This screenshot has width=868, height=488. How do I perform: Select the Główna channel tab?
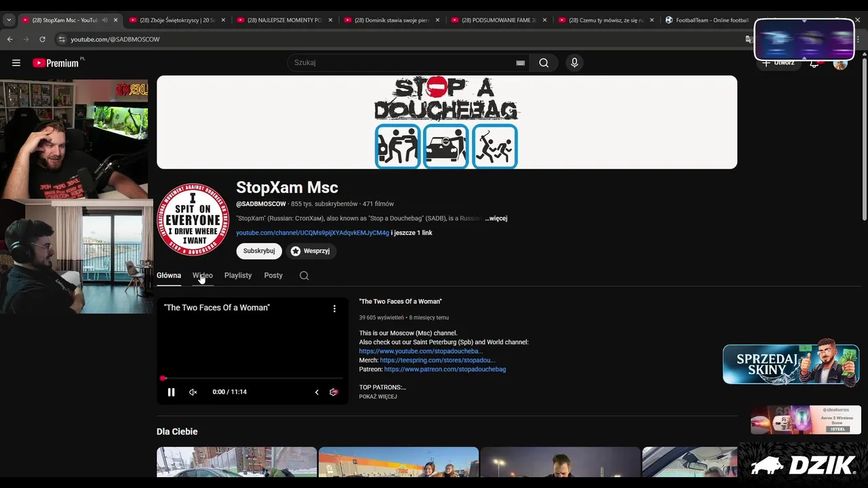click(x=169, y=275)
